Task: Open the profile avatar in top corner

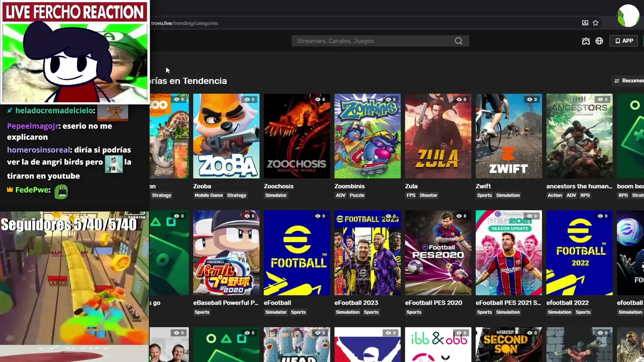Action: point(628,16)
